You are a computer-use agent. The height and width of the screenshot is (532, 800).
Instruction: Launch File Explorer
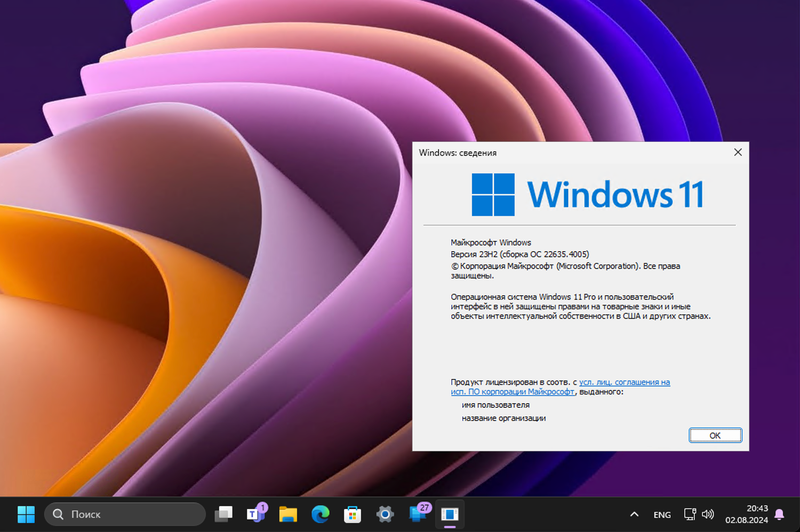tap(287, 514)
